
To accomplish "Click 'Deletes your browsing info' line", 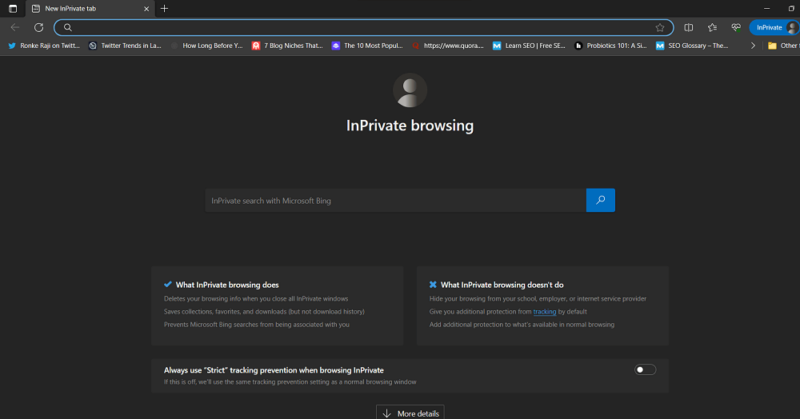I will point(256,299).
